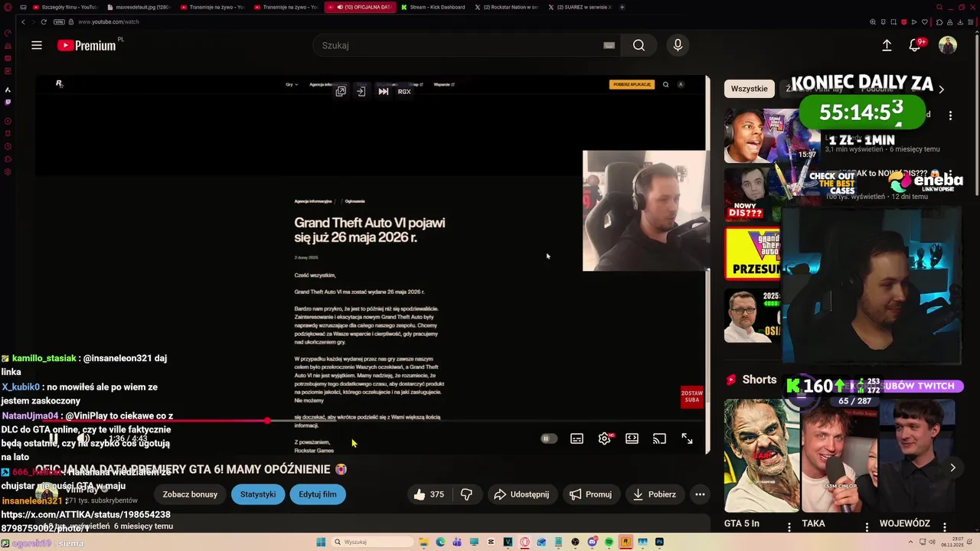
Task: Open options for WOJEWÓDZ short
Action: click(x=945, y=526)
